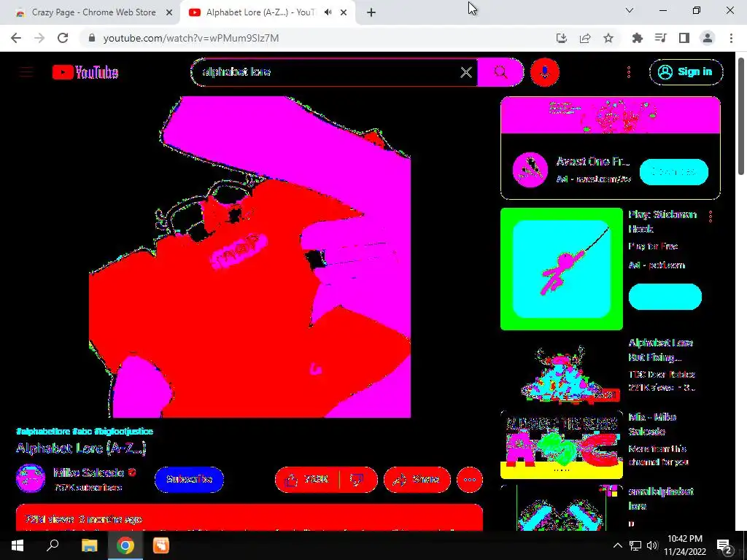The height and width of the screenshot is (560, 747).
Task: Click the video player area
Action: pyautogui.click(x=249, y=257)
